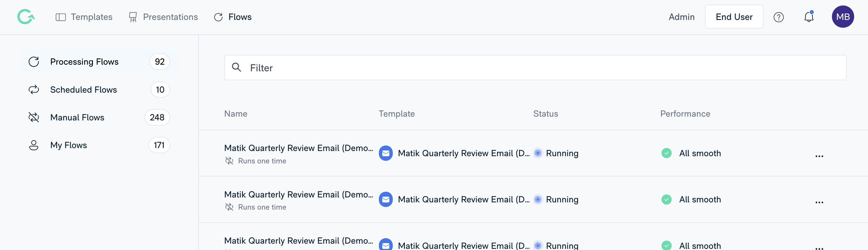Click second row Runs one time text

(x=262, y=207)
